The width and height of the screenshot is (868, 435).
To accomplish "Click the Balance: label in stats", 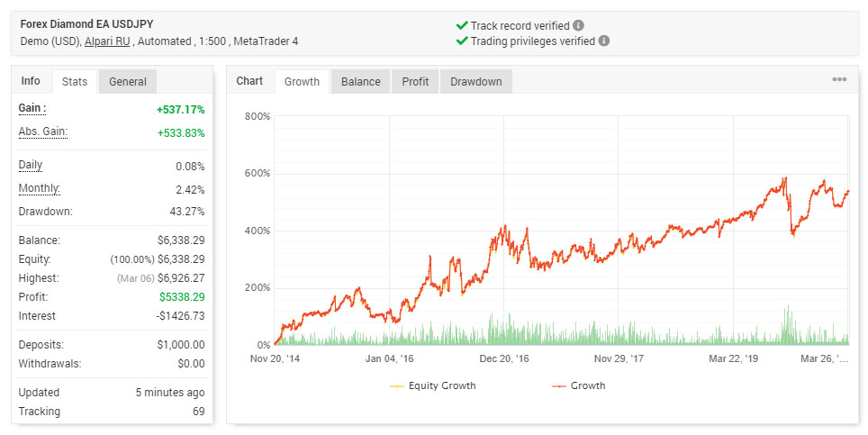I will 40,240.
